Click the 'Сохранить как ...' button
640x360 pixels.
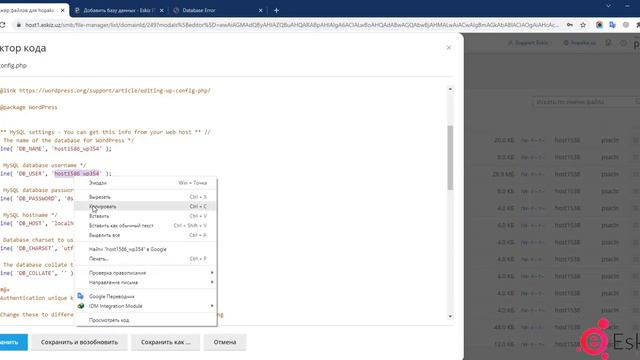click(x=166, y=342)
